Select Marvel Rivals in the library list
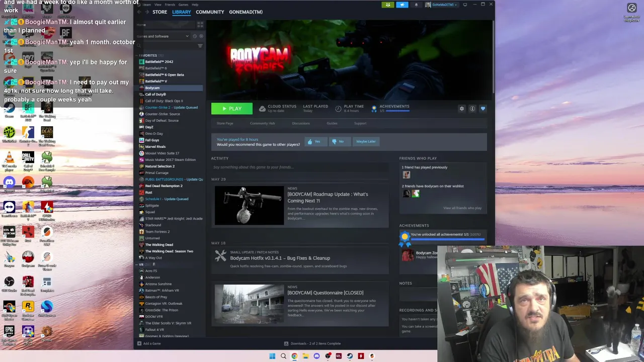This screenshot has width=644, height=362. pos(155,147)
